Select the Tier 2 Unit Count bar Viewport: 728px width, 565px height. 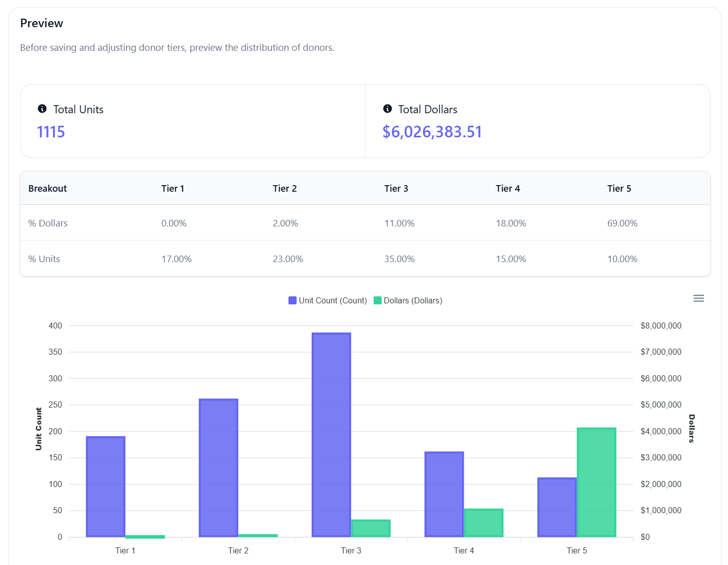(219, 468)
